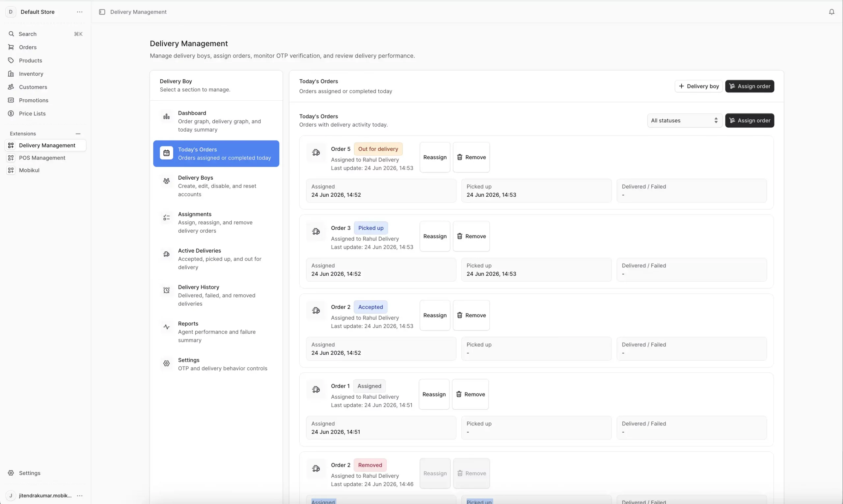This screenshot has height=504, width=843.
Task: Click the delivery Settings gear icon
Action: point(166,364)
